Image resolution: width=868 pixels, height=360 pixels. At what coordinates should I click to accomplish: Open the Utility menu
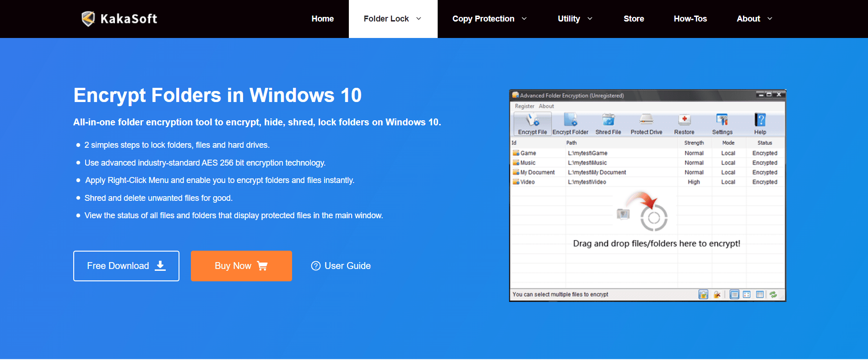pyautogui.click(x=569, y=19)
